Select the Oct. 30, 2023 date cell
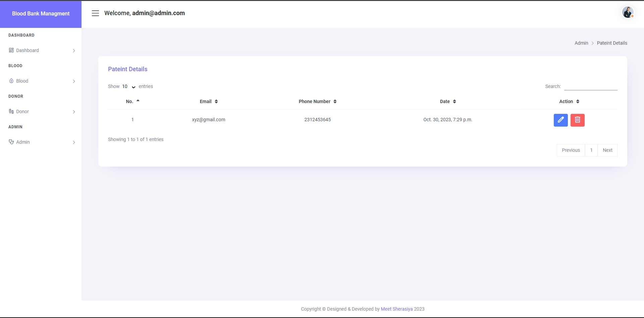 click(448, 120)
